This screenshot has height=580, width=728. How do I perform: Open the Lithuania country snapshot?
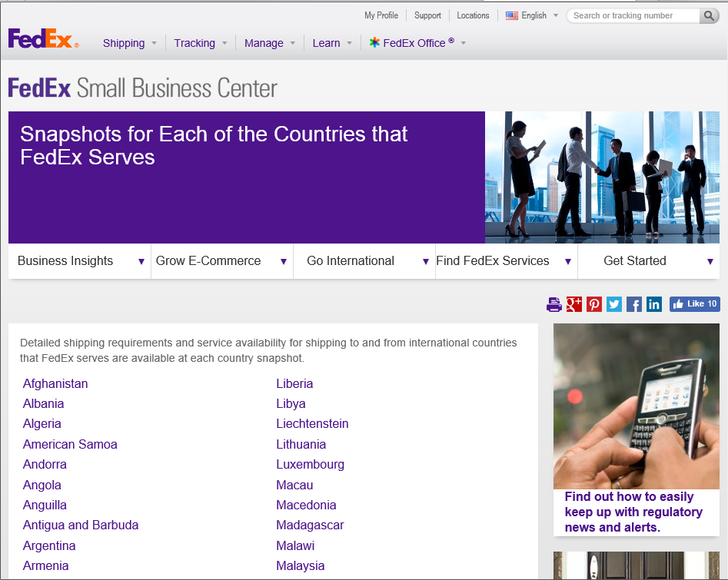tap(301, 445)
